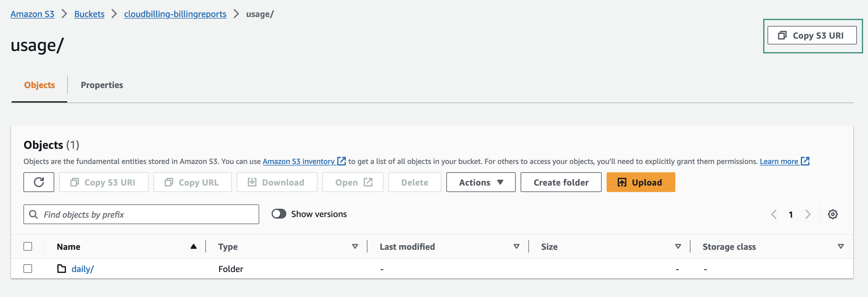Click the Copy URL icon
Screen dimensions: 868x297
point(170,182)
